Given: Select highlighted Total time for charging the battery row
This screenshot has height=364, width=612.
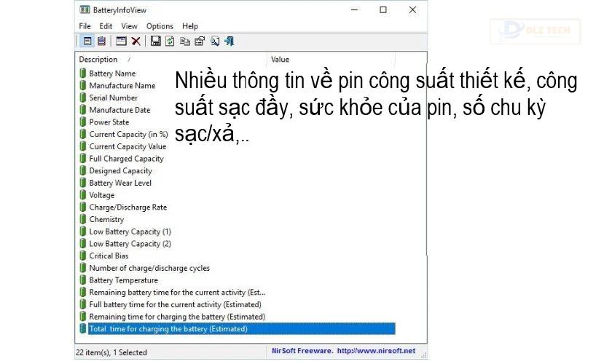Looking at the screenshot, I should point(242,328).
